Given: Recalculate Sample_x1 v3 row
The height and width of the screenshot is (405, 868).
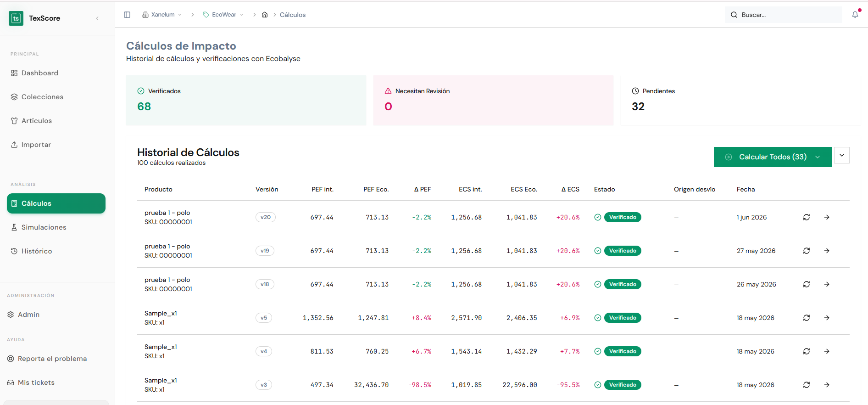Looking at the screenshot, I should pos(807,385).
